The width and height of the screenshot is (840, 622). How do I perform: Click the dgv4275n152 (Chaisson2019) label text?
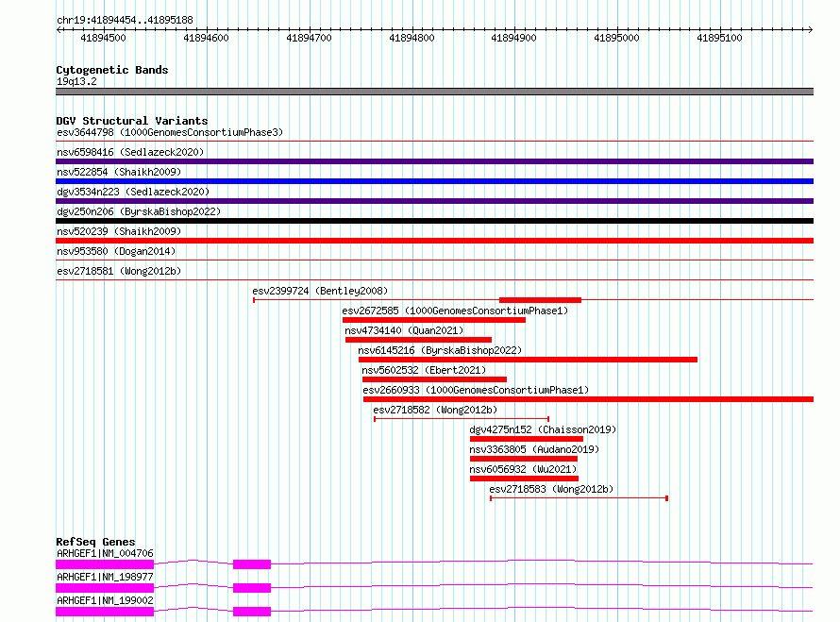(x=543, y=429)
